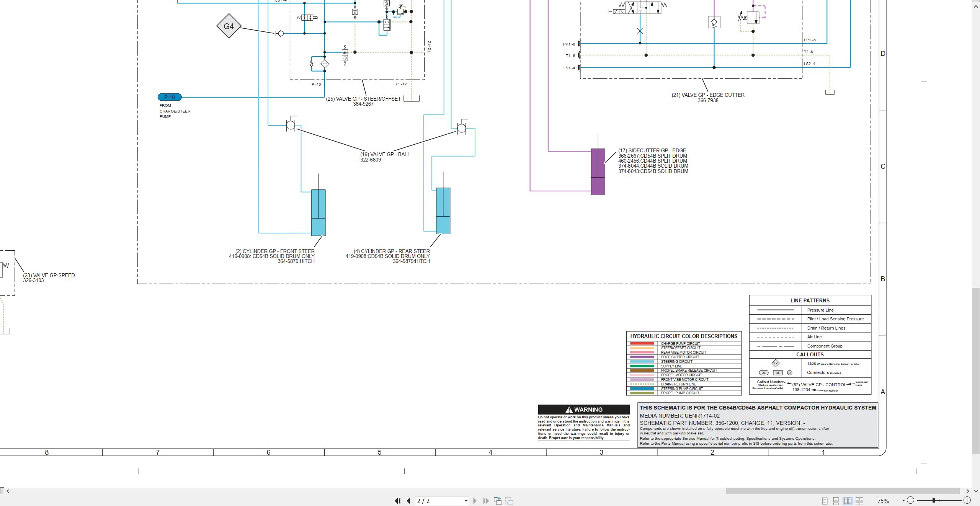980x506 pixels.
Task: Click part number "384-9267"
Action: 363,104
